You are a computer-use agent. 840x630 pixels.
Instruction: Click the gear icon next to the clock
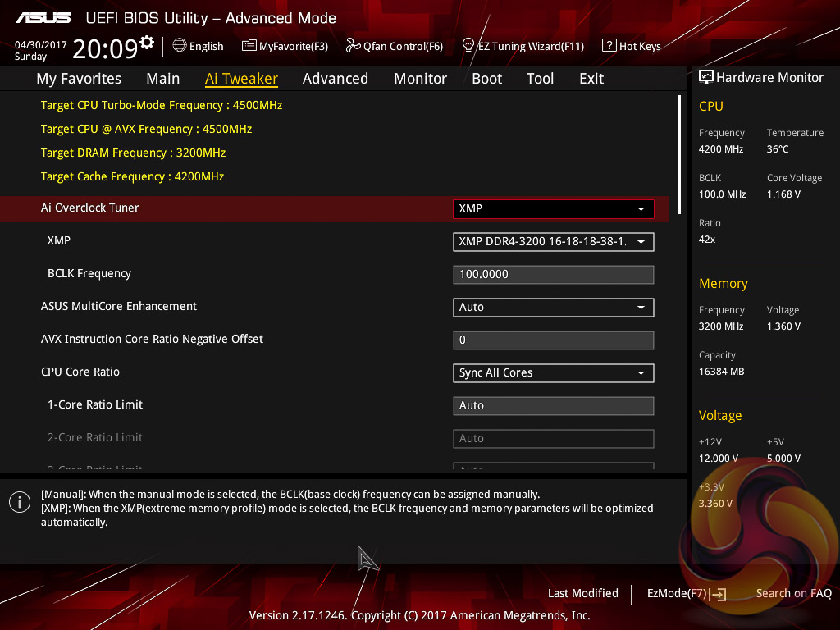[x=147, y=43]
